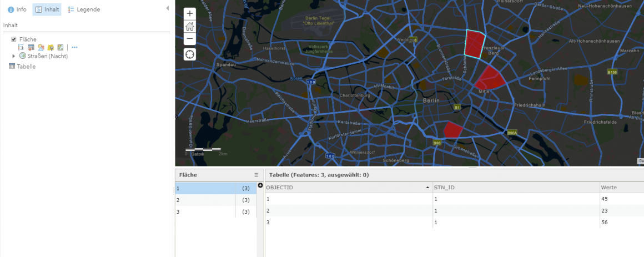Image resolution: width=644 pixels, height=257 pixels.
Task: Click OBJECTID cell in Werte 56 row
Action: click(349, 222)
